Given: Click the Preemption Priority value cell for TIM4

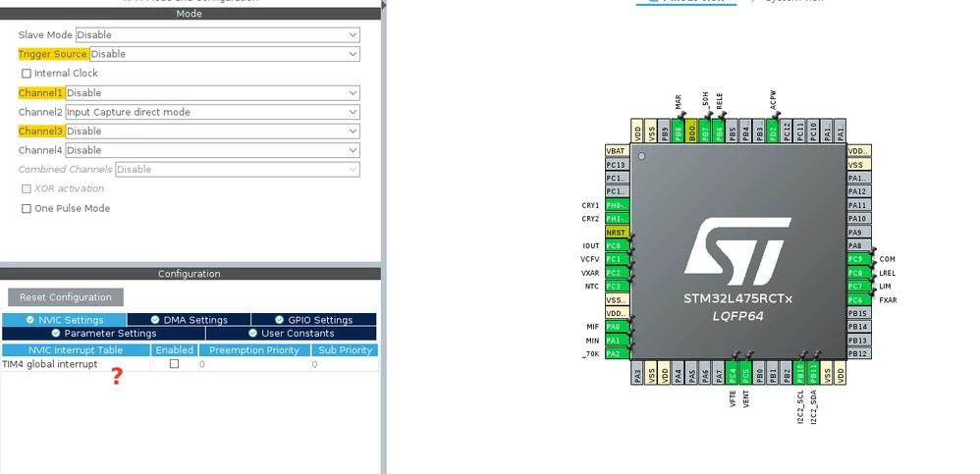Looking at the screenshot, I should coord(254,364).
